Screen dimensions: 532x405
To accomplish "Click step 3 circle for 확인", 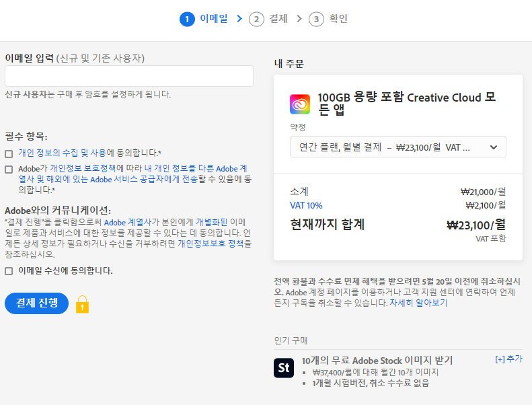I will pyautogui.click(x=316, y=20).
